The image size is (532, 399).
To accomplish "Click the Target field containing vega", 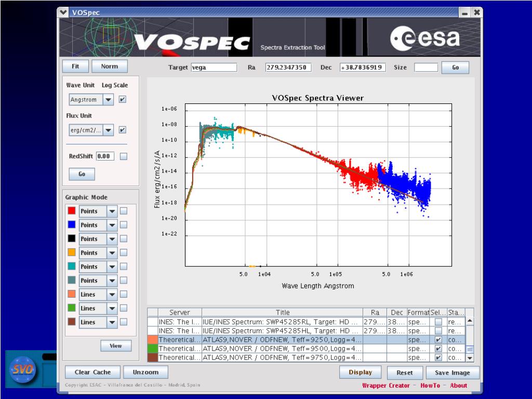I will coord(214,67).
